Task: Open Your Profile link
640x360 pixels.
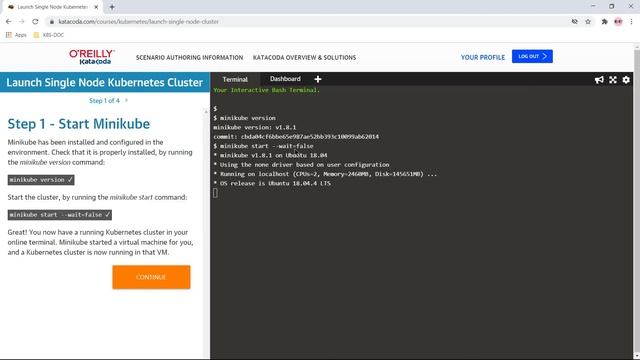Action: point(483,58)
